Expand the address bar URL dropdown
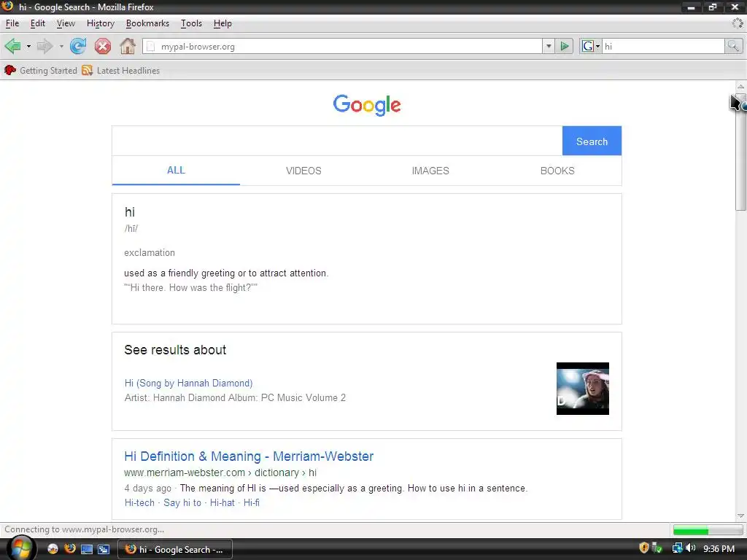 coord(549,46)
